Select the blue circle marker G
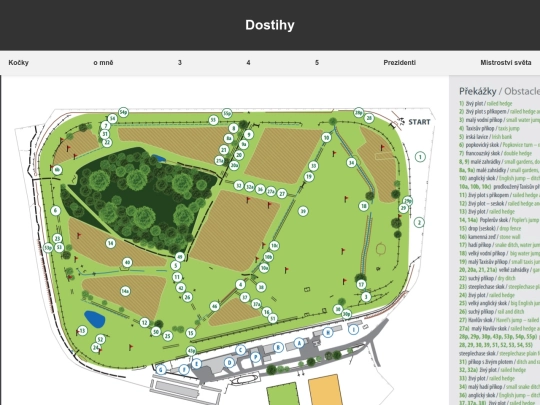The width and height of the screenshot is (540, 405). [x=161, y=370]
